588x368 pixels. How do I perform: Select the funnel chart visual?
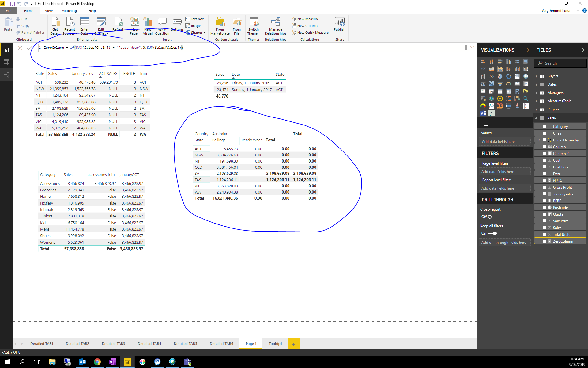tap(500, 84)
